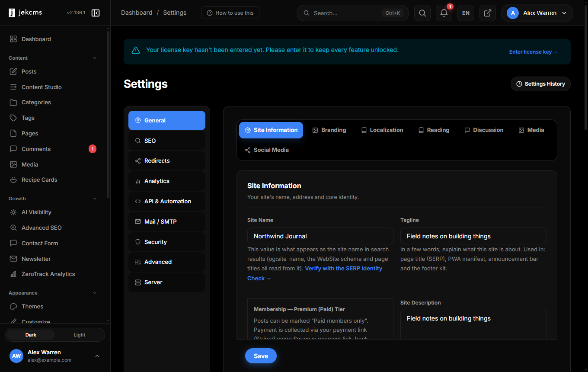Screen dimensions: 588x372
Task: Switch to Dark theme mode
Action: tap(31, 335)
